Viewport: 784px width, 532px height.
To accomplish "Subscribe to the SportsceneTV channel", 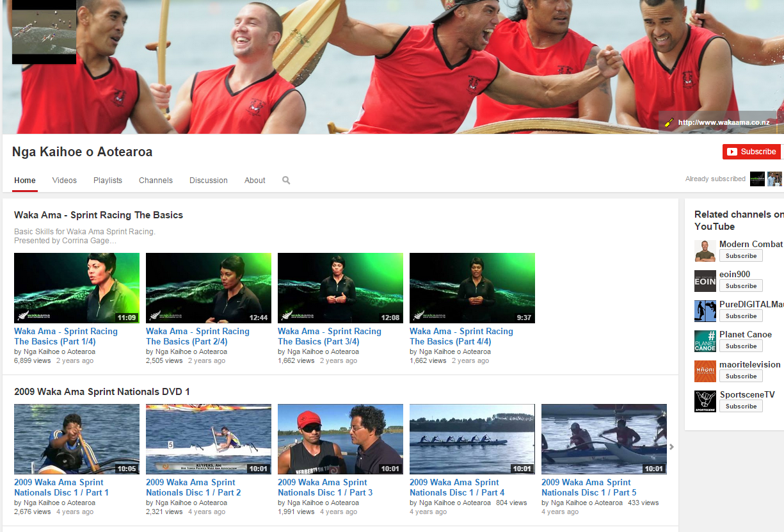I will pyautogui.click(x=741, y=407).
